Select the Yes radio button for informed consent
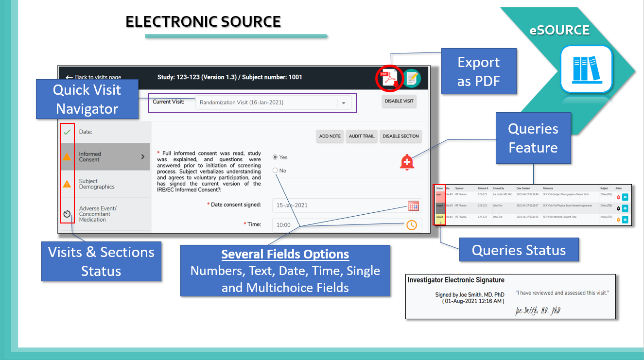The image size is (644, 360). 275,157
